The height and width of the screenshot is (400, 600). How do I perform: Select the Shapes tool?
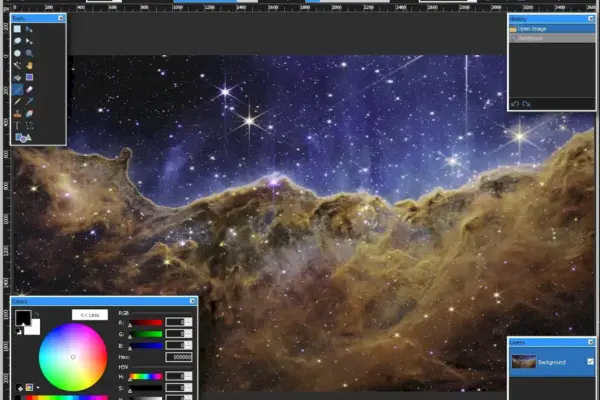point(23,138)
